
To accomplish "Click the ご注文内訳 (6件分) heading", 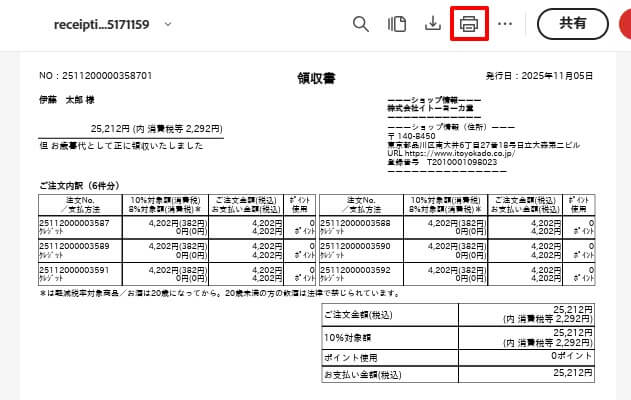I will pos(77,185).
